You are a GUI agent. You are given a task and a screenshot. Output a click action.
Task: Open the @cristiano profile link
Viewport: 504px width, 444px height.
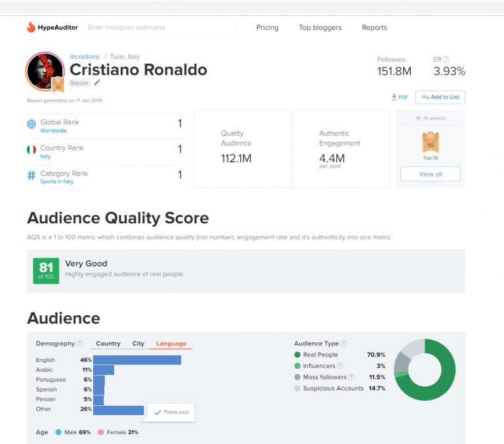85,56
